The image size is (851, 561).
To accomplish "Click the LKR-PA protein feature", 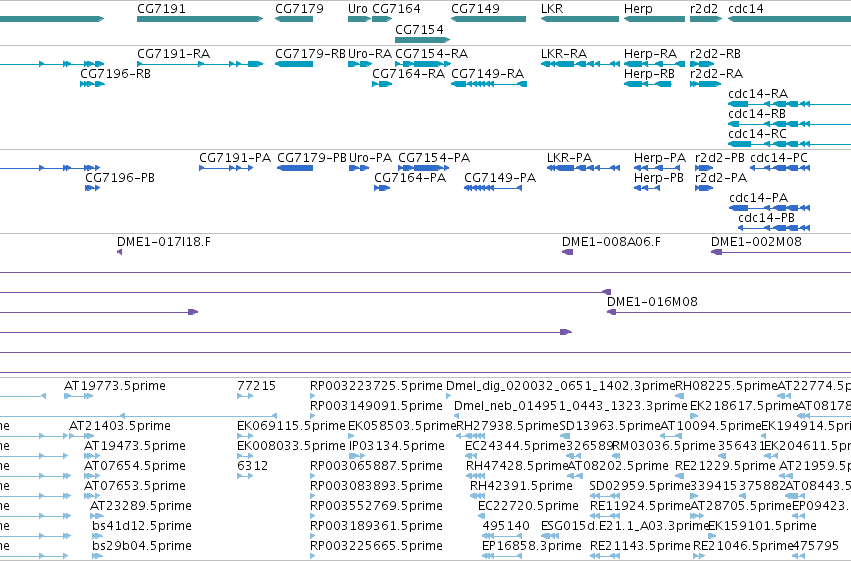I will pos(583,168).
